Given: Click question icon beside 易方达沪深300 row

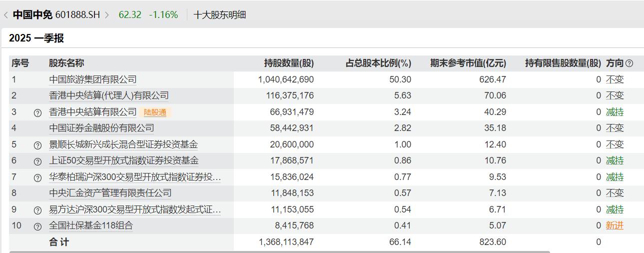Looking at the screenshot, I should pyautogui.click(x=37, y=210).
